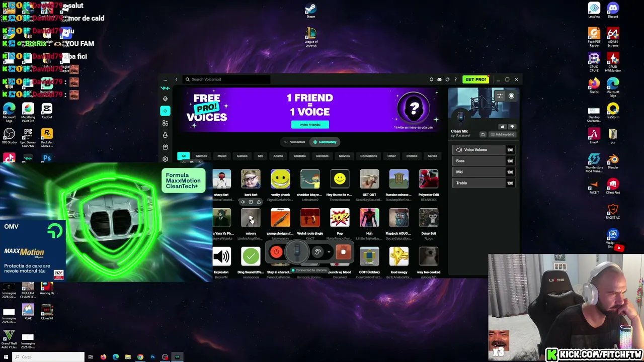
Task: Select the Music category filter
Action: [x=222, y=156]
